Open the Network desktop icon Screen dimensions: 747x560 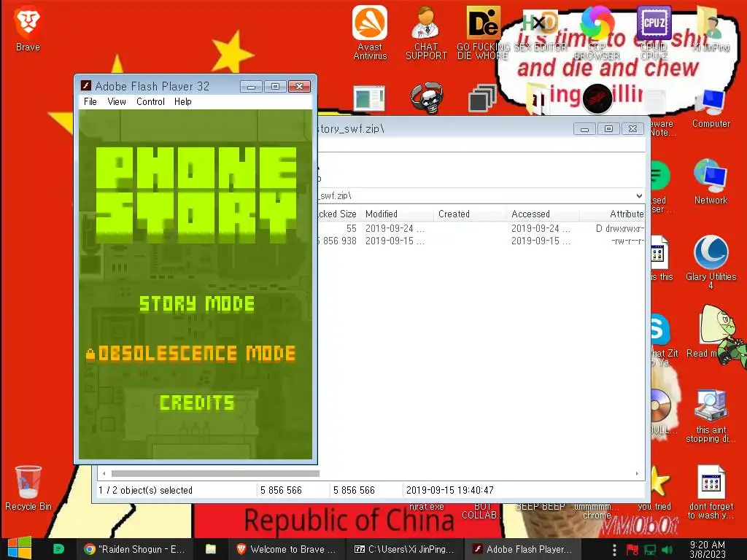(711, 182)
